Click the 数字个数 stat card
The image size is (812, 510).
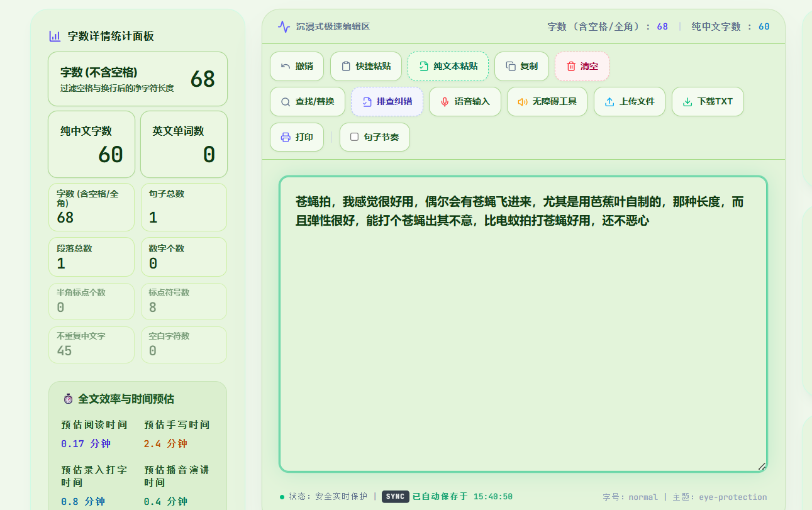pos(184,257)
